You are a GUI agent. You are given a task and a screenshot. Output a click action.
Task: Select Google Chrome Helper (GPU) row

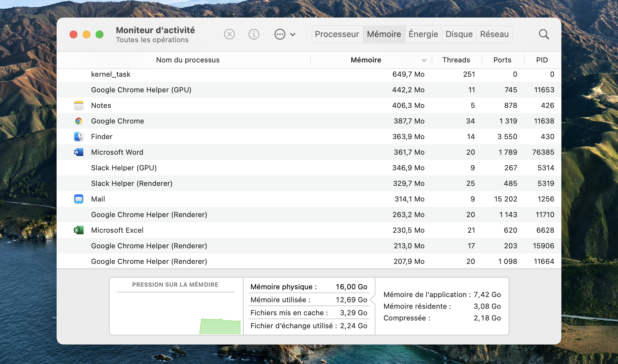[309, 90]
